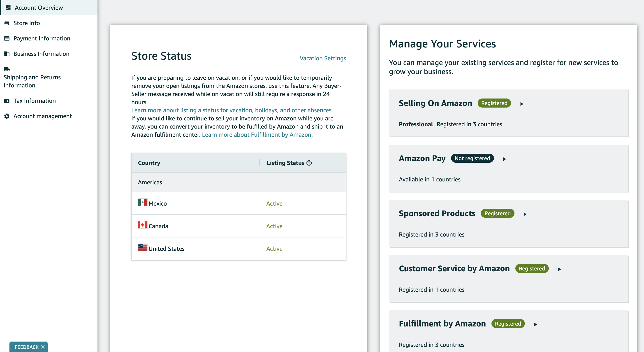Click the Payment Information card icon
This screenshot has height=352, width=644.
[x=7, y=38]
